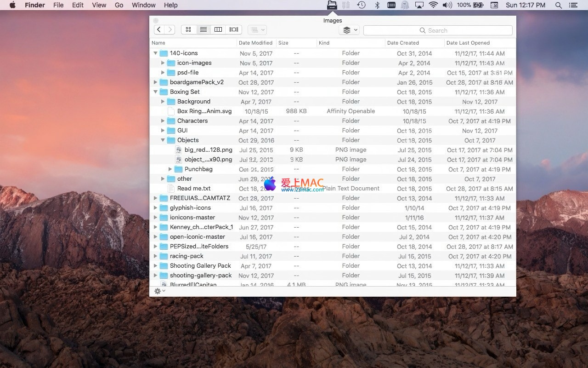Viewport: 588px width, 368px height.
Task: Open the Wi-Fi status menu
Action: pyautogui.click(x=433, y=5)
